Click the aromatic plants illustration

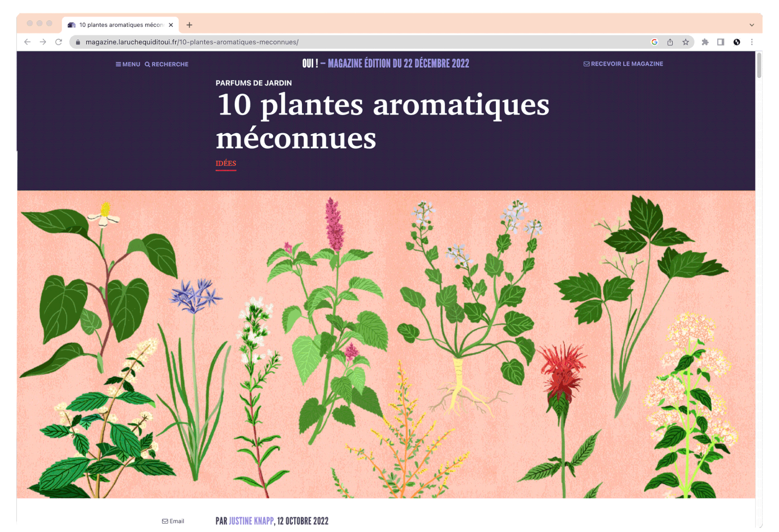point(386,344)
